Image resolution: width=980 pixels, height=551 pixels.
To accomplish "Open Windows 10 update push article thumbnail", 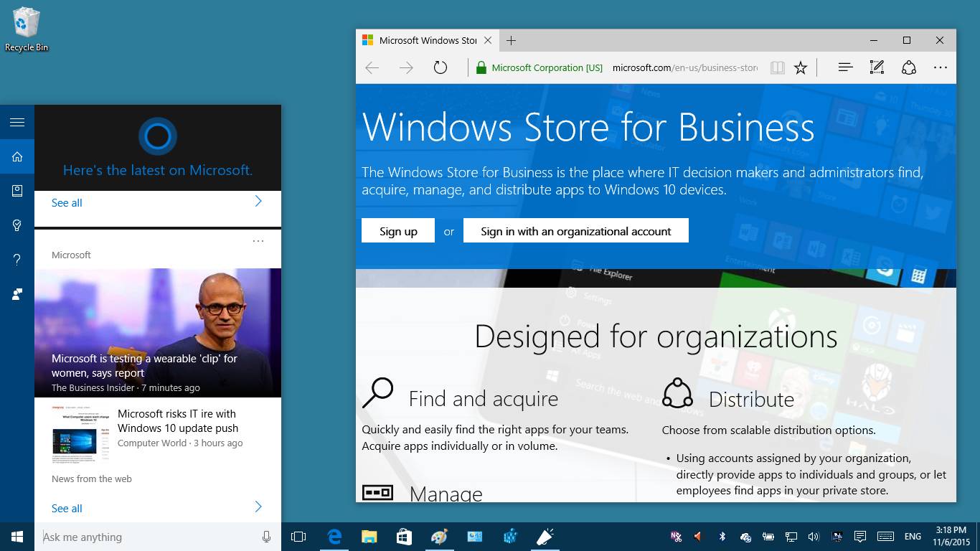I will click(x=80, y=434).
